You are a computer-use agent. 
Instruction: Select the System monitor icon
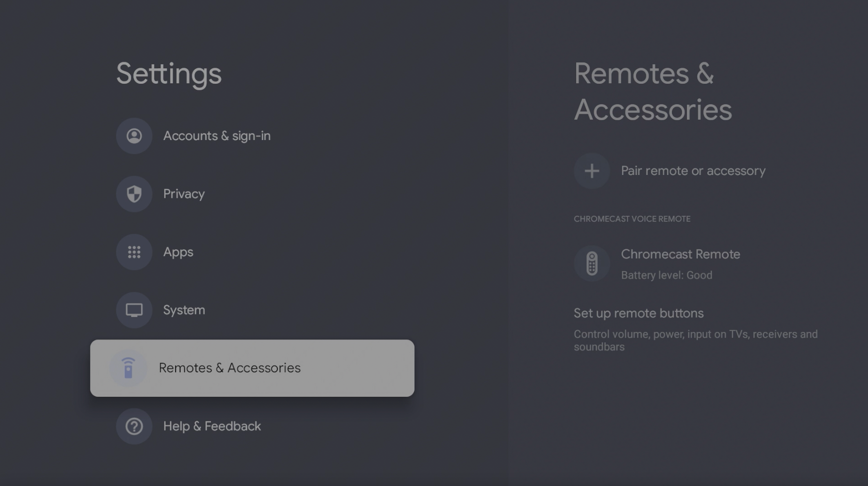[x=134, y=310]
